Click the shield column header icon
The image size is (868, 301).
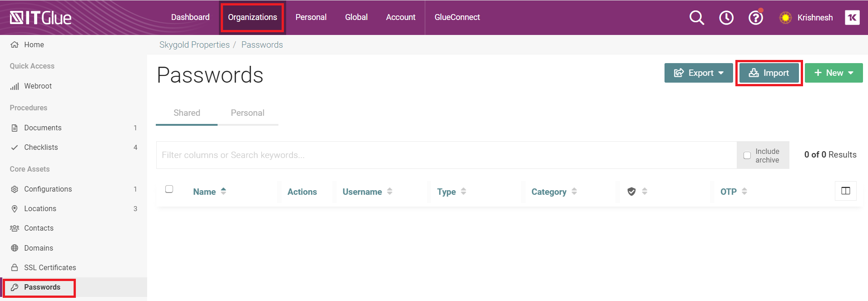(631, 192)
